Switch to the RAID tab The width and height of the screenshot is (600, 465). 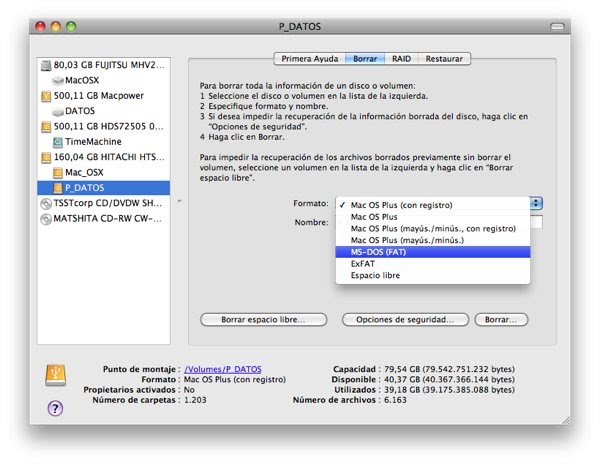[401, 59]
